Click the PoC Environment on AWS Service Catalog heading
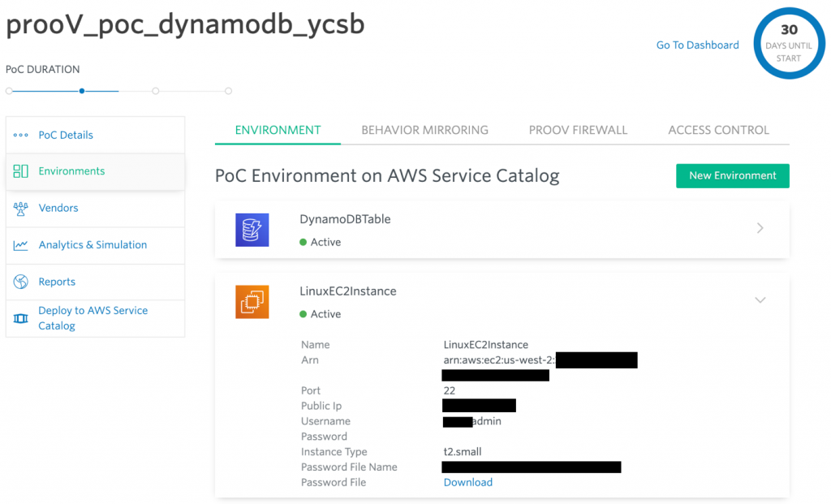 click(387, 176)
